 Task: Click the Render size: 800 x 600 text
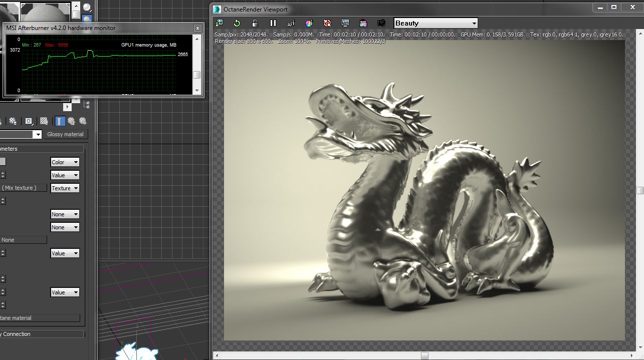click(244, 41)
